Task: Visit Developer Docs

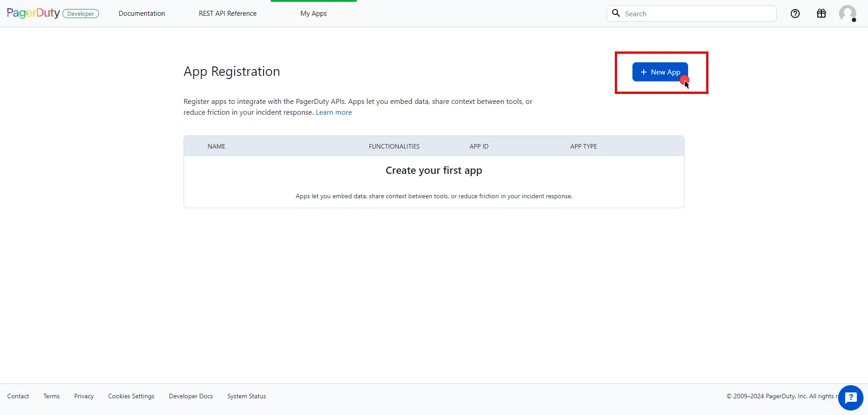Action: [x=191, y=396]
